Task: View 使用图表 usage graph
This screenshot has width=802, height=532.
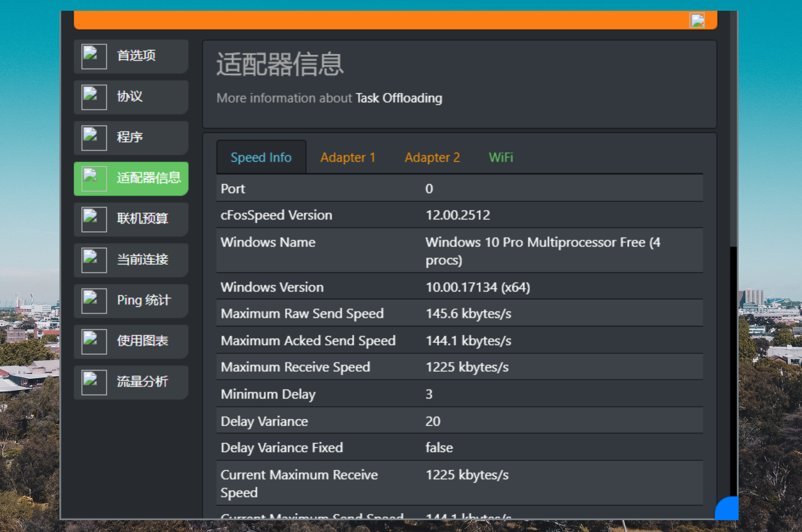Action: point(131,342)
